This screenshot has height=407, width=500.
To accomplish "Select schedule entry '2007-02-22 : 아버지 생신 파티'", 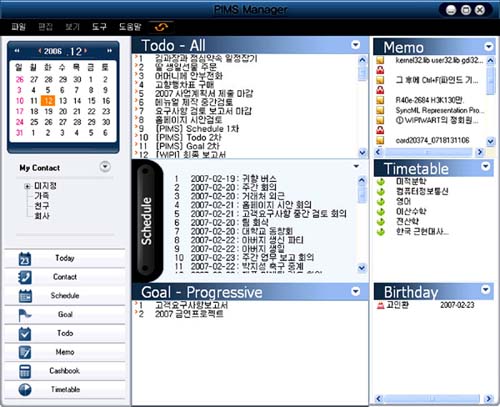I will point(247,240).
